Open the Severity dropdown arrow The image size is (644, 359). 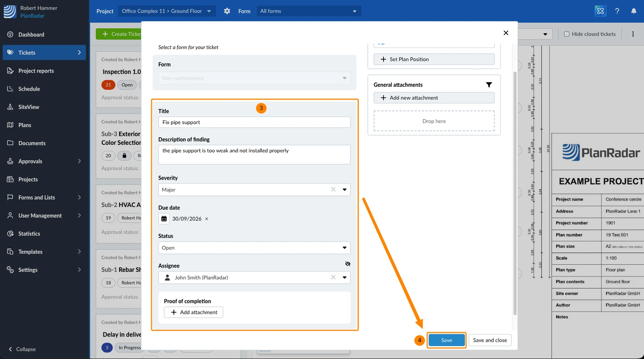coord(345,190)
